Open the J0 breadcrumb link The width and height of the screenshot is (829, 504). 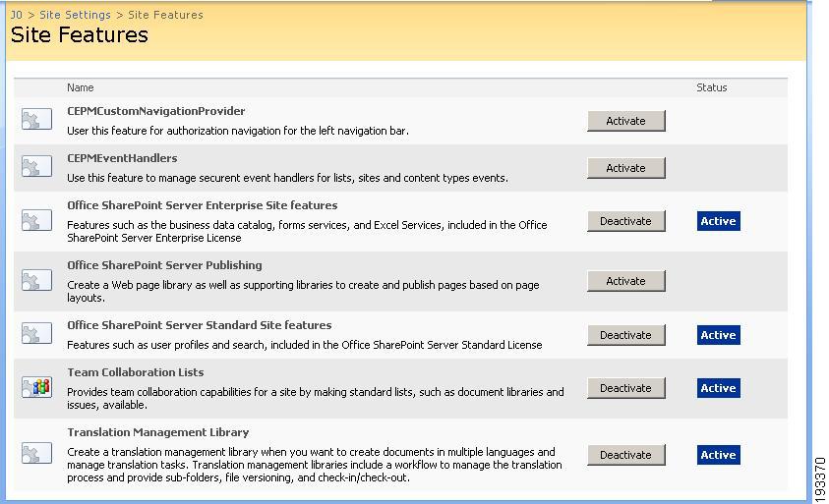pos(17,15)
